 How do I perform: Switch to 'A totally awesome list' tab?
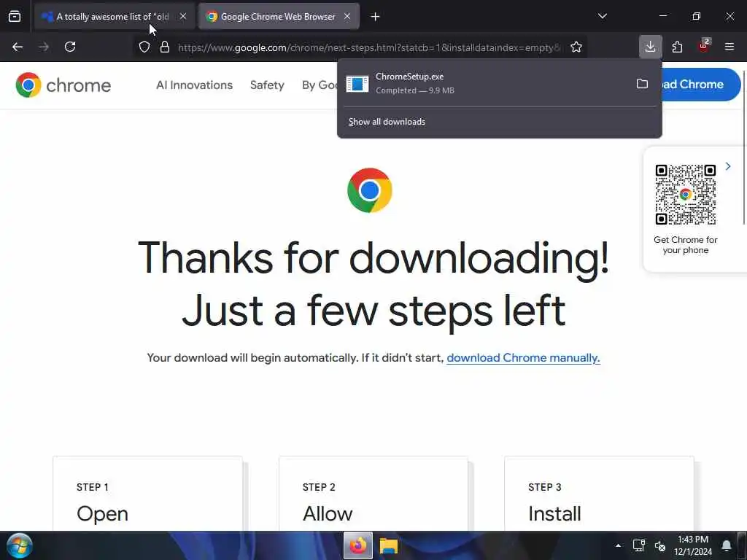tap(115, 17)
